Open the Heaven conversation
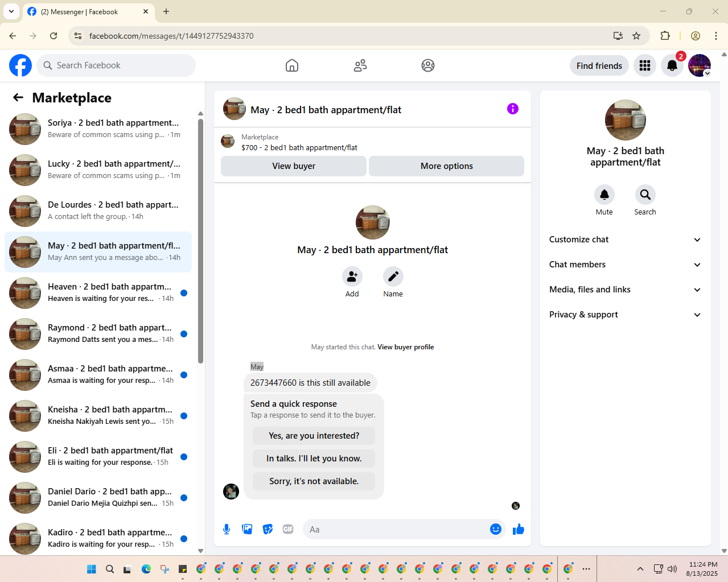Viewport: 728px width, 582px height. [x=98, y=293]
